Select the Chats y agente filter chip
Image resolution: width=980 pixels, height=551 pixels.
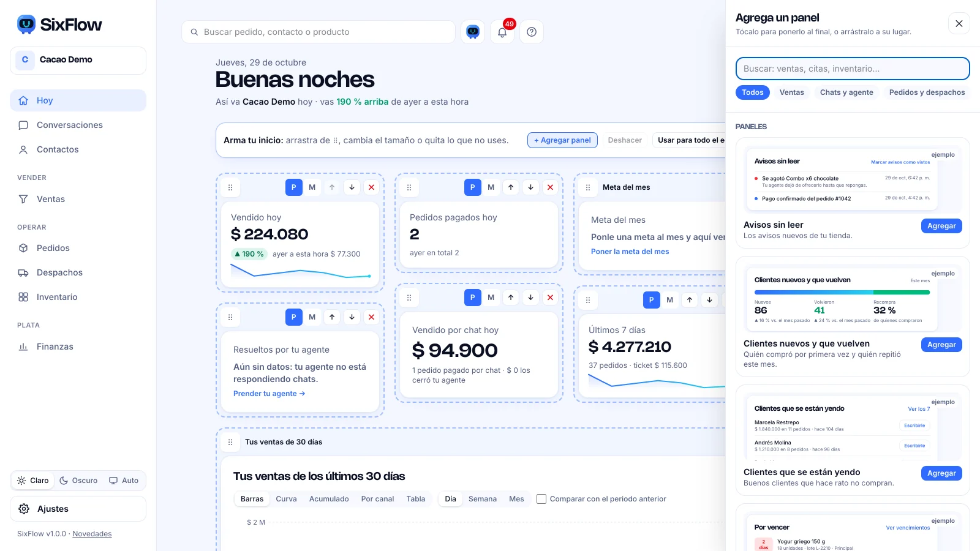point(846,92)
